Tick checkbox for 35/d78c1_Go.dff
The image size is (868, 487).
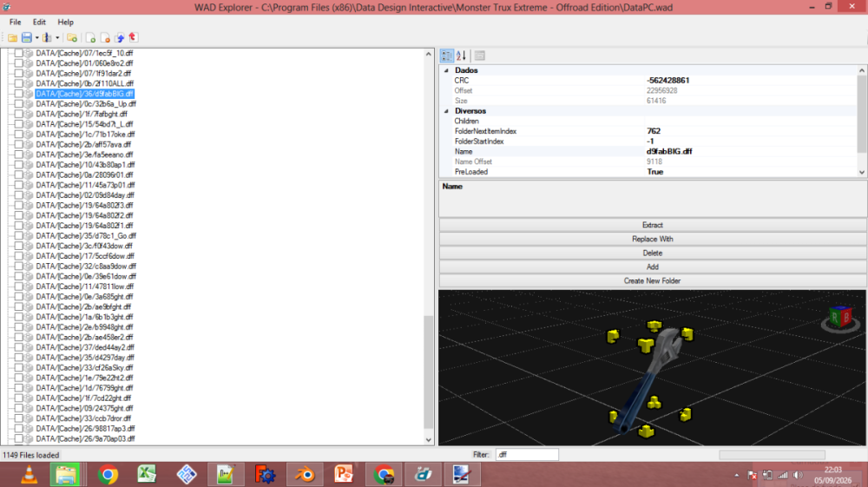19,236
